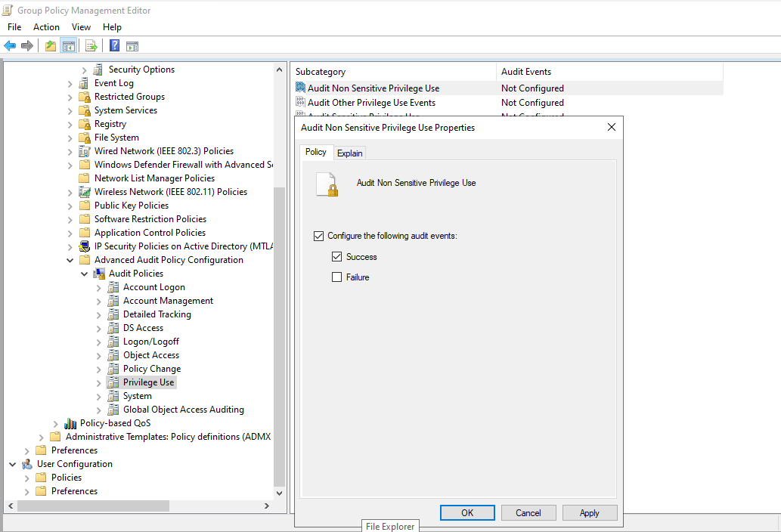Screen dimensions: 781x532
Task: Click the Wireless Network Policies icon
Action: 85,192
